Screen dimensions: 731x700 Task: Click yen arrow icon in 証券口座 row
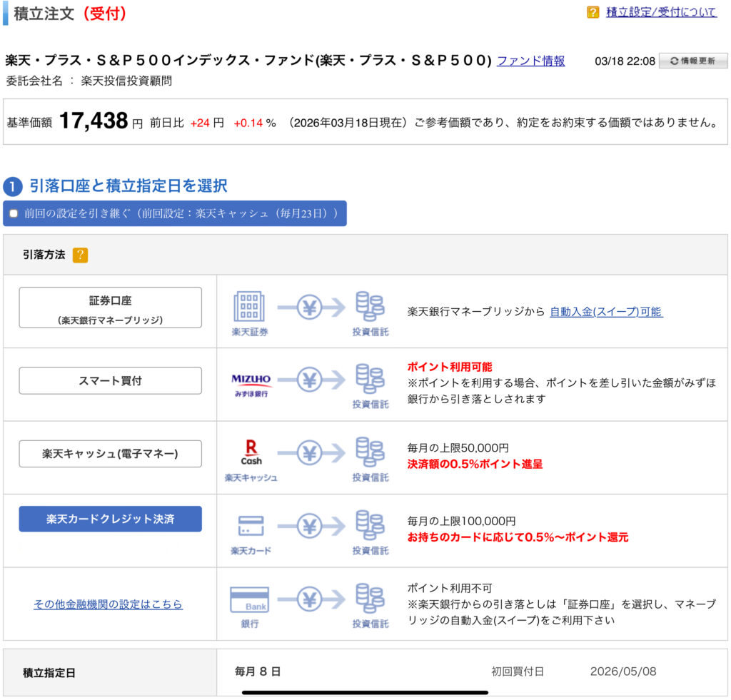(311, 308)
